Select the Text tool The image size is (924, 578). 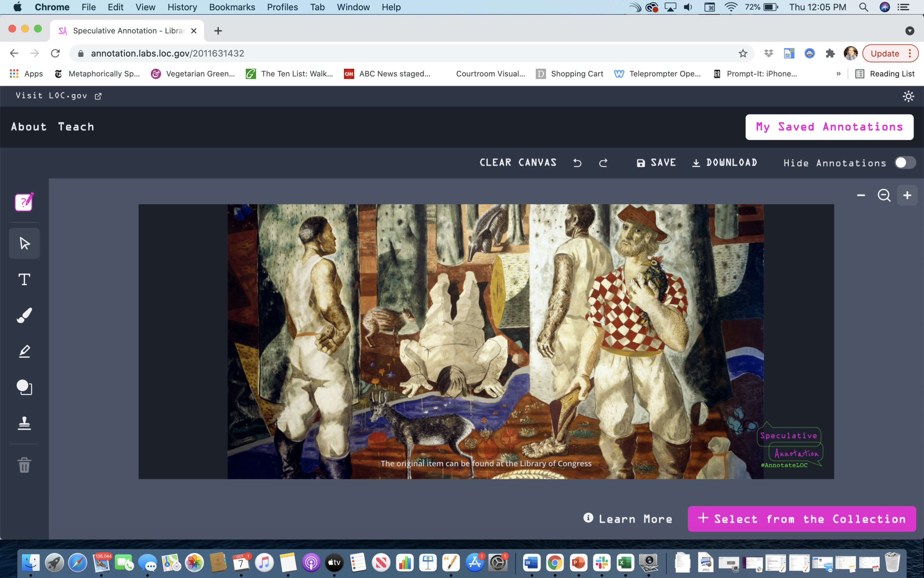point(24,280)
